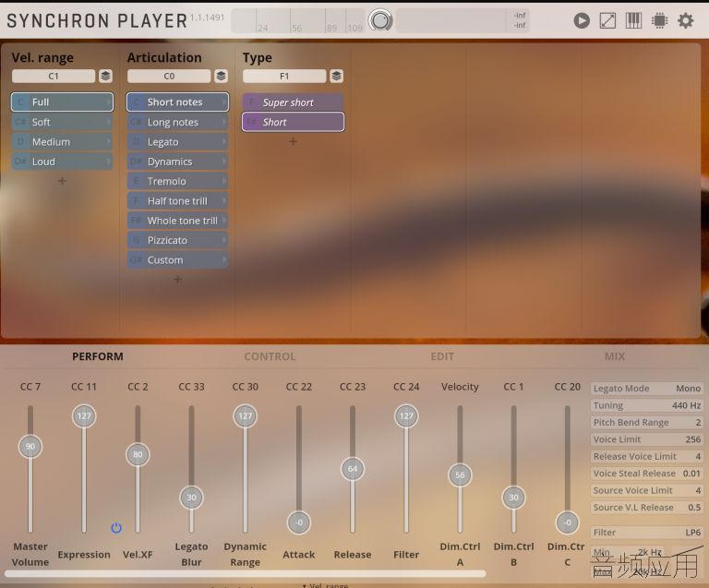Click the Dynamic Range slider handle
The height and width of the screenshot is (588, 709).
click(245, 415)
